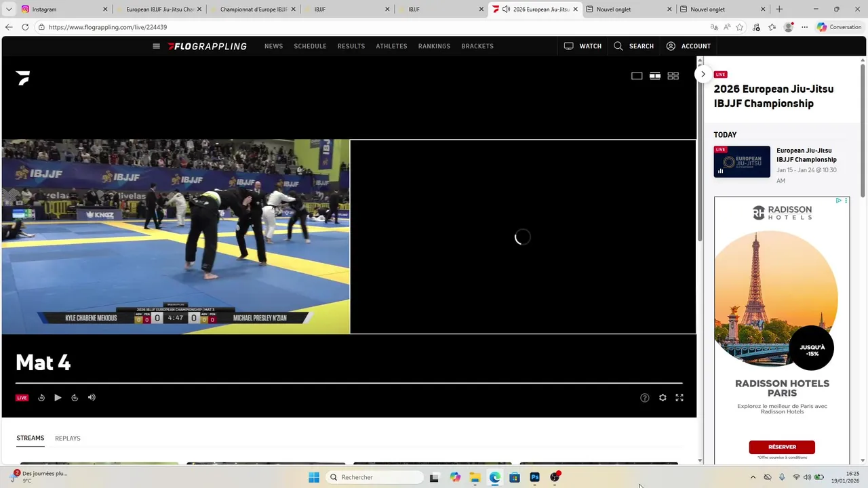Jump to LIVE in the player

(x=22, y=398)
